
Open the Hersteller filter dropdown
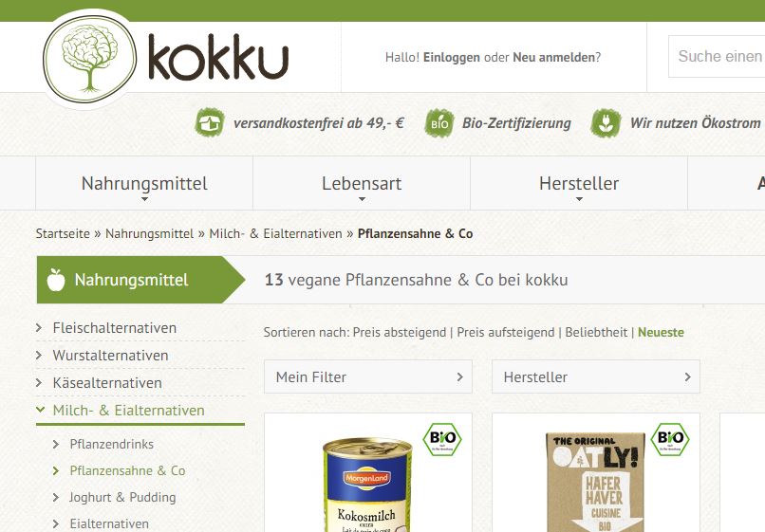[596, 376]
